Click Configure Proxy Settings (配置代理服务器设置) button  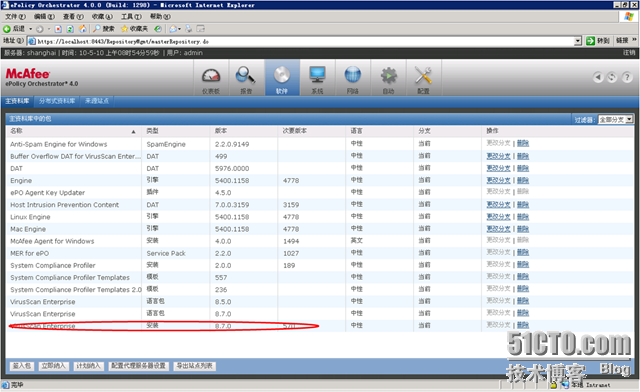pos(138,366)
